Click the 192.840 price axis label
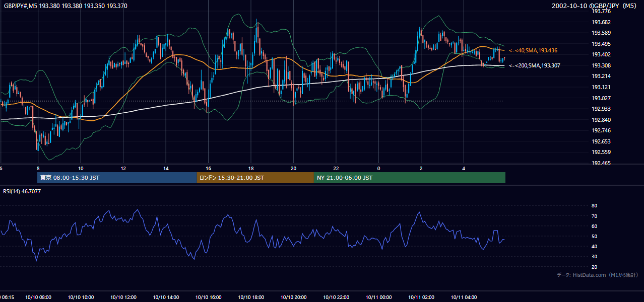This screenshot has height=302, width=644. [x=601, y=120]
